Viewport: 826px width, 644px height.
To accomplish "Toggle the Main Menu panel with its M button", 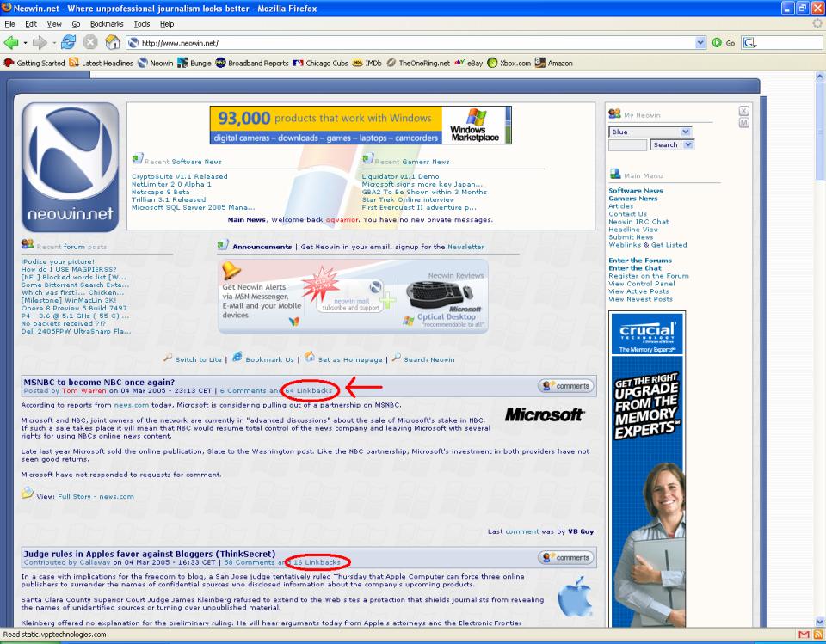I will click(743, 123).
